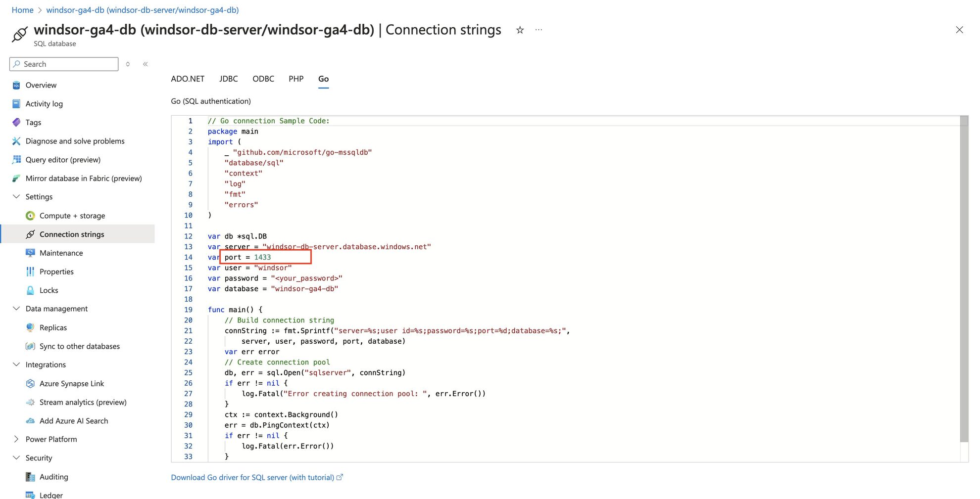Click the port value 1433 in line 14

click(262, 257)
